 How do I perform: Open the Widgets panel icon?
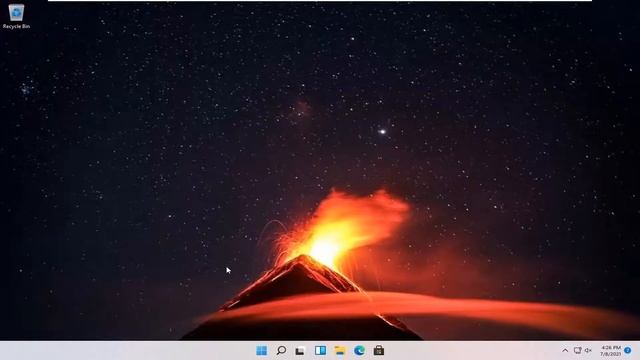pos(320,350)
